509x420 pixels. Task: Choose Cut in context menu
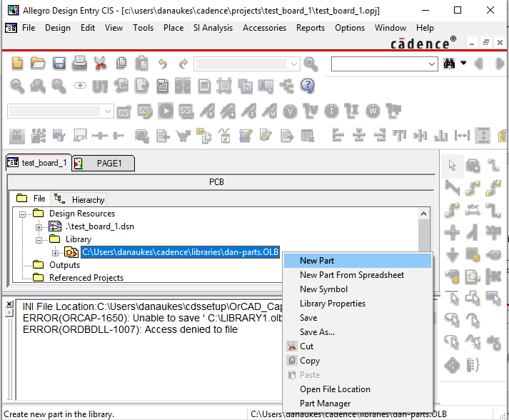358,346
